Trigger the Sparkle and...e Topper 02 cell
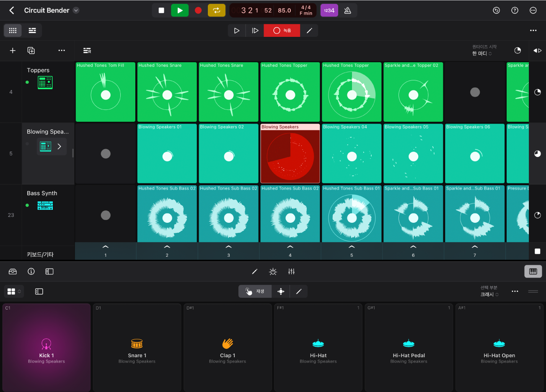Image resolution: width=546 pixels, height=392 pixels. (x=414, y=92)
